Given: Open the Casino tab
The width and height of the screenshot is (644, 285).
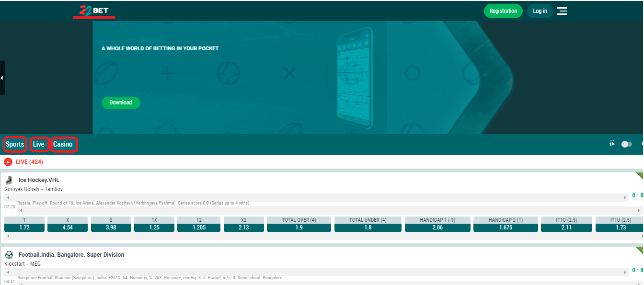Looking at the screenshot, I should [x=63, y=144].
